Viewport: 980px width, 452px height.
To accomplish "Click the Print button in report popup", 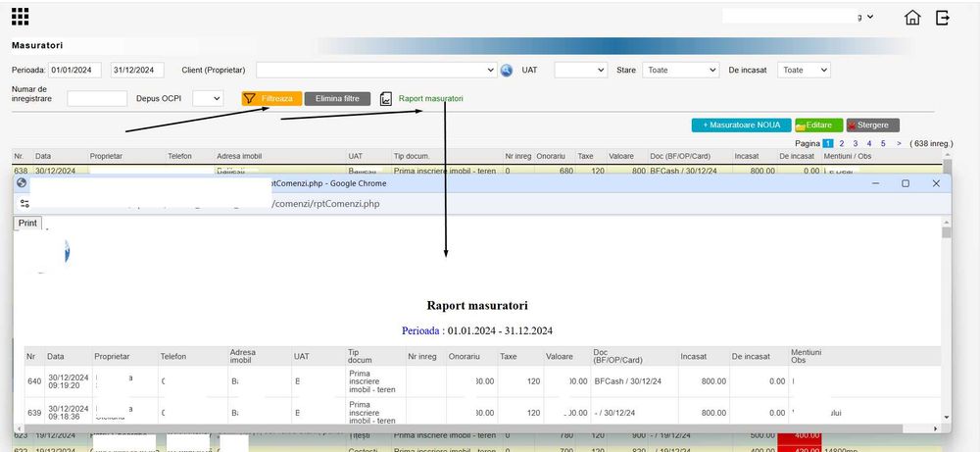I will (x=27, y=224).
